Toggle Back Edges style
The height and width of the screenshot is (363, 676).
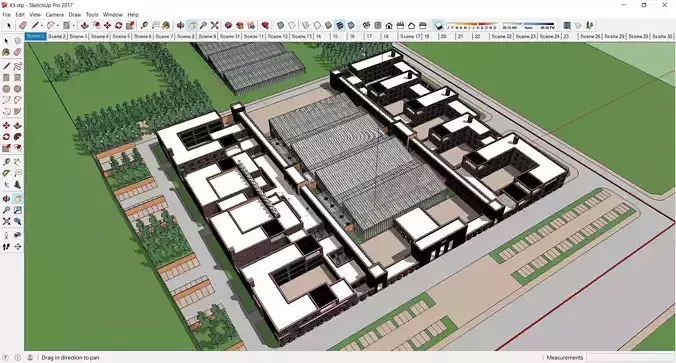click(x=292, y=25)
